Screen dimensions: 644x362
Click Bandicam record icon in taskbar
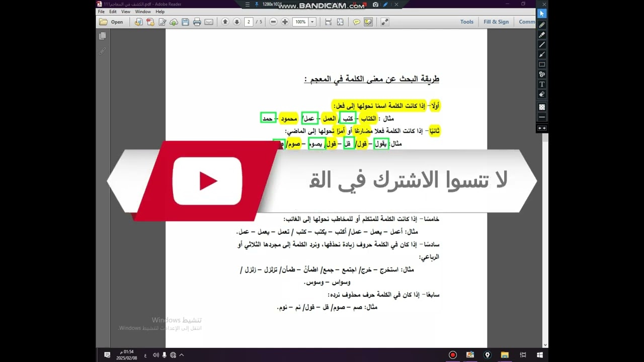[x=453, y=355]
